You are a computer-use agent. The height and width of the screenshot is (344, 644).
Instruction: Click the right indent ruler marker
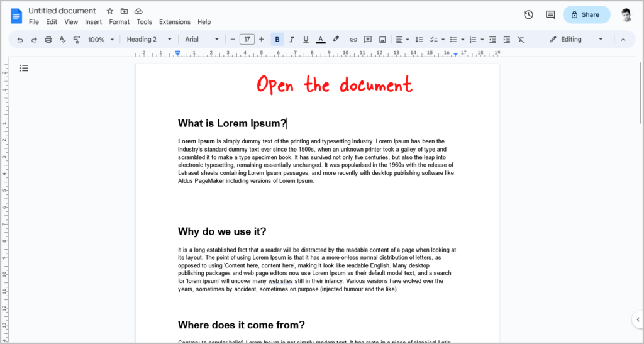click(456, 54)
